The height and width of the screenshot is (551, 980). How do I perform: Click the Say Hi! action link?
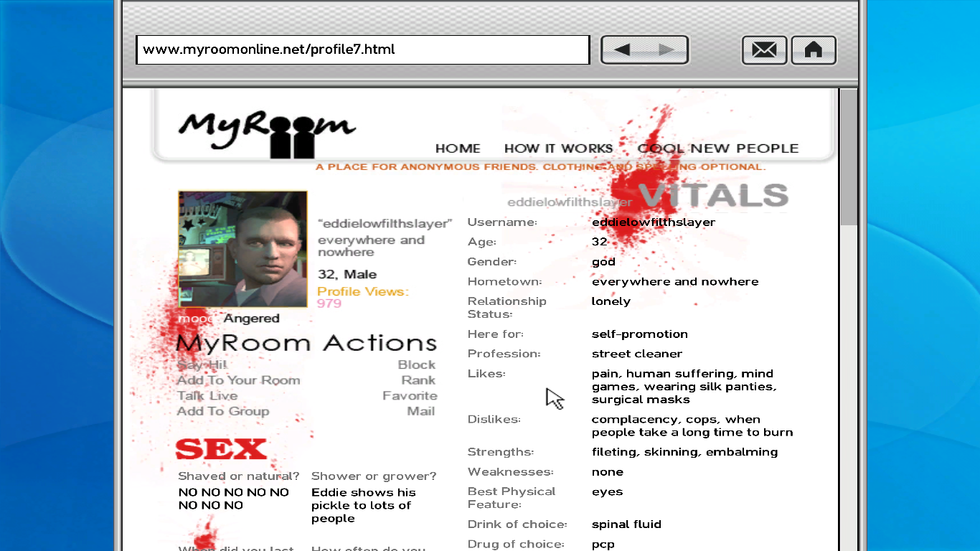pos(202,364)
